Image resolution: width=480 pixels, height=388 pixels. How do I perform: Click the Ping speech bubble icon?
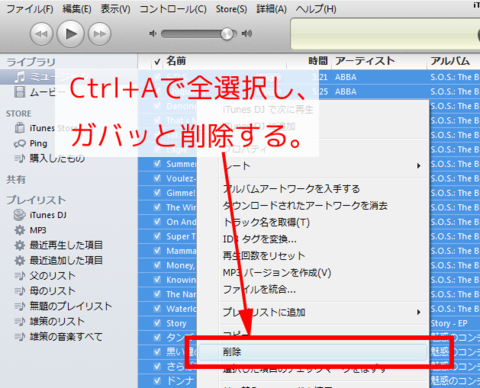click(20, 144)
